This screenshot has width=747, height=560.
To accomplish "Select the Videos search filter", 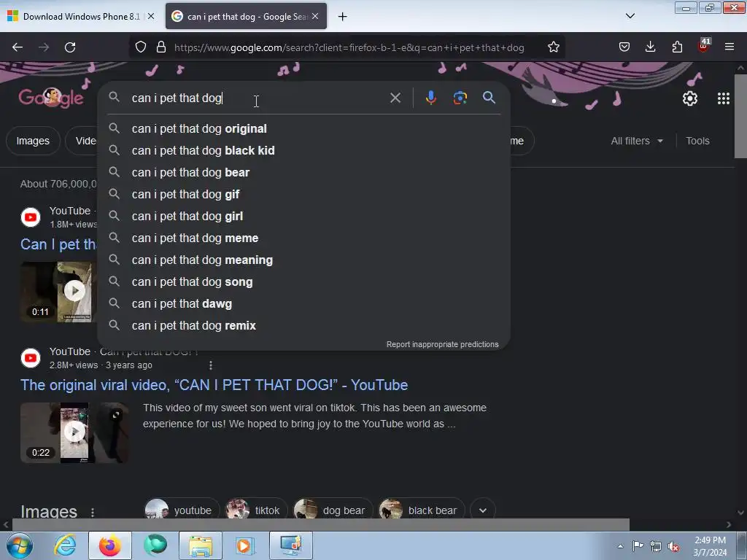I will click(83, 141).
